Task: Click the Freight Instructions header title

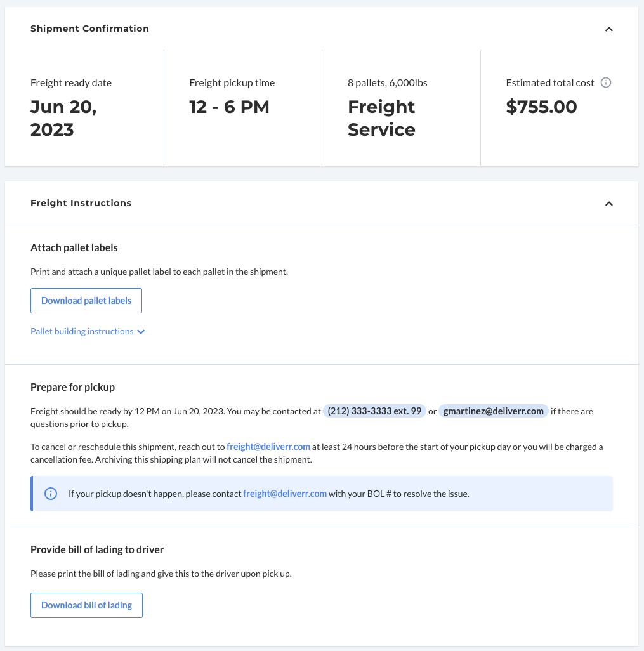Action: pos(81,203)
